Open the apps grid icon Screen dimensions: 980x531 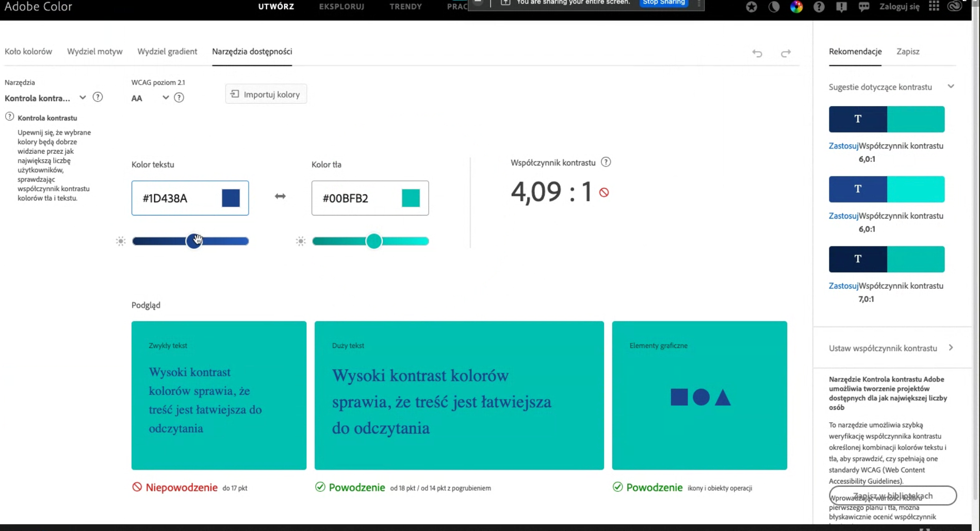click(x=934, y=6)
